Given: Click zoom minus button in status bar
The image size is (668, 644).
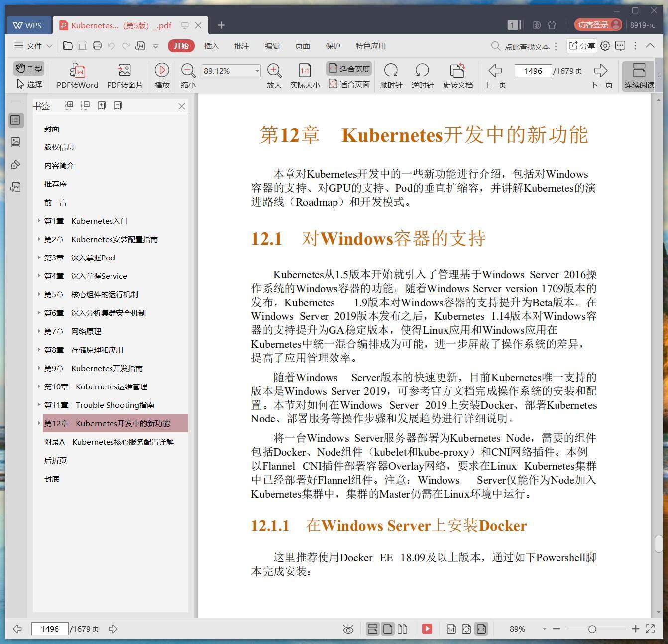Looking at the screenshot, I should click(557, 629).
